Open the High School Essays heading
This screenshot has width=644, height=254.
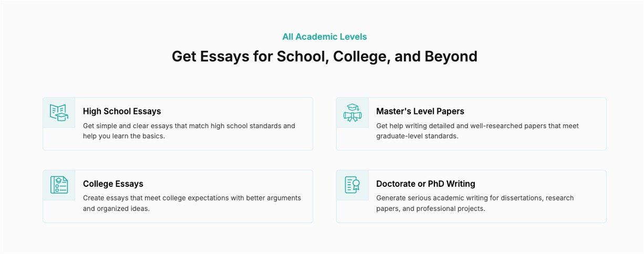[x=122, y=111]
